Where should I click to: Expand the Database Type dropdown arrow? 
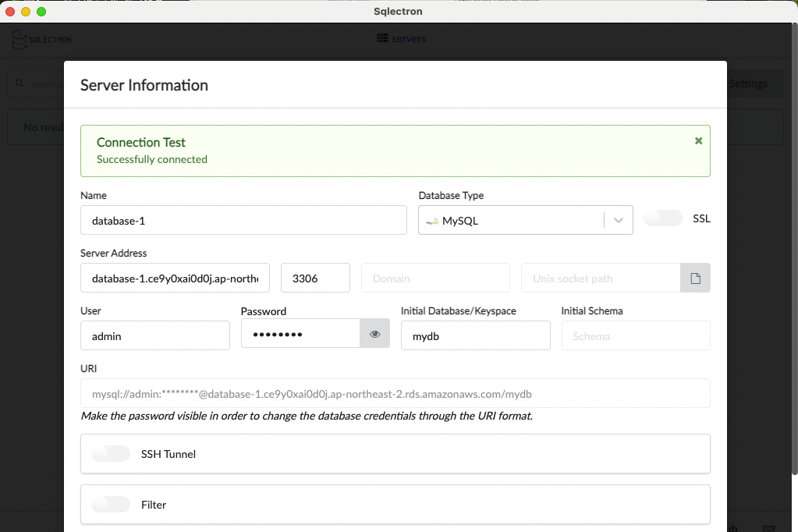pos(619,221)
